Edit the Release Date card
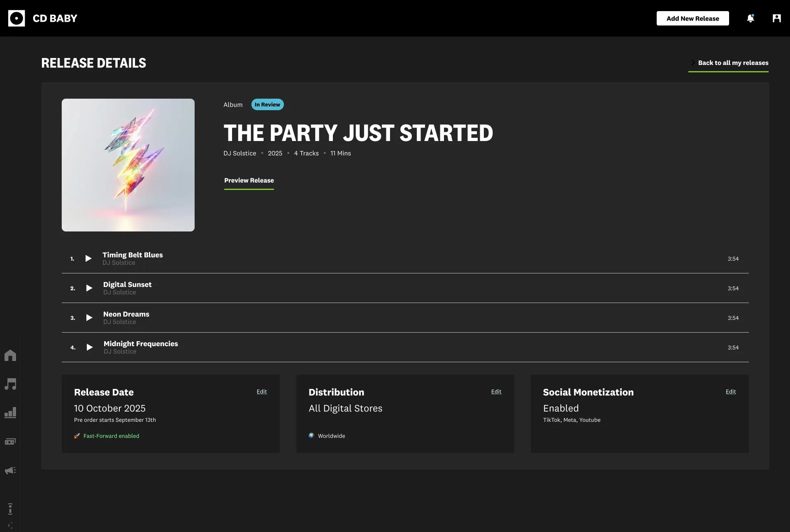Image resolution: width=790 pixels, height=532 pixels. (262, 391)
